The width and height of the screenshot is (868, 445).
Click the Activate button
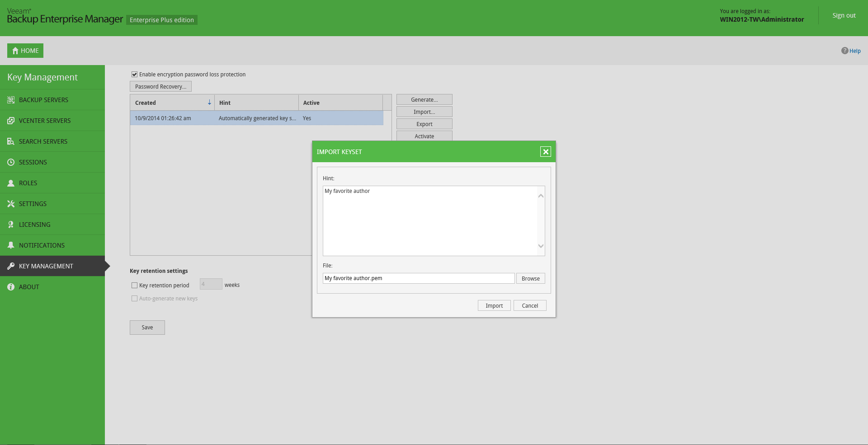425,136
